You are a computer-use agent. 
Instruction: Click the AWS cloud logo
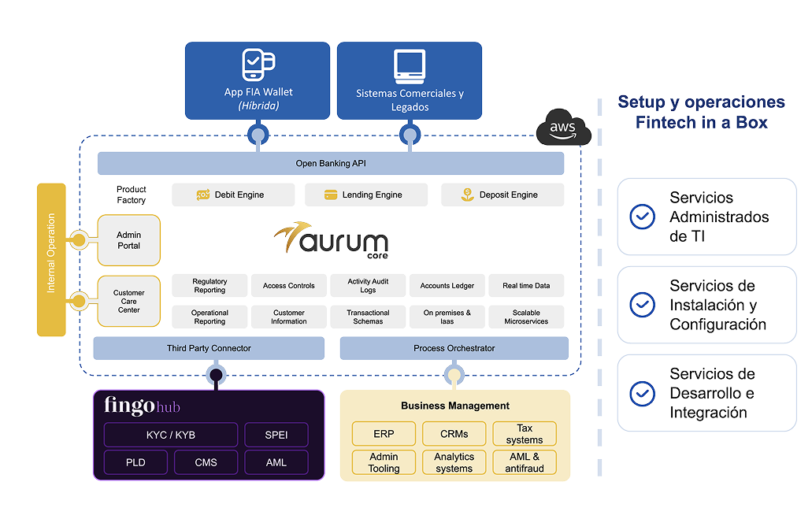pos(563,128)
